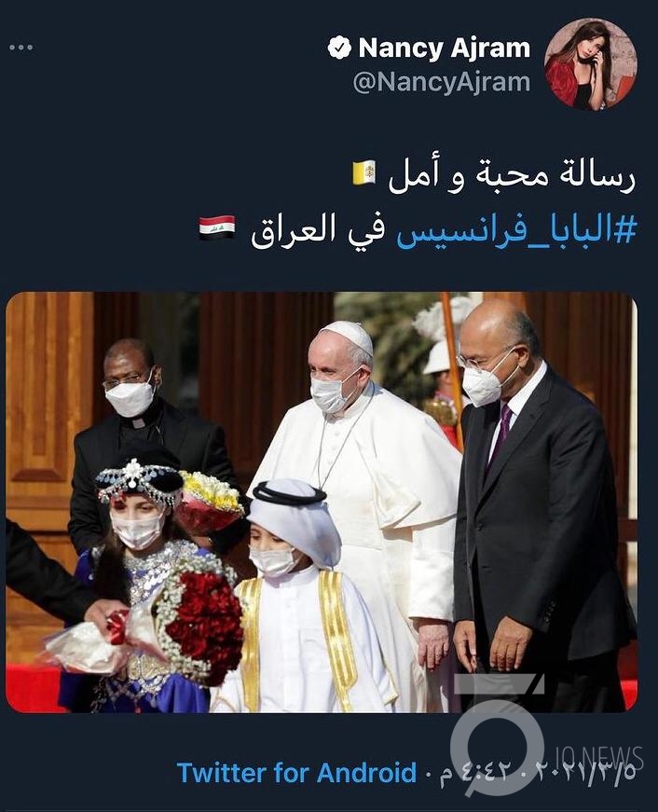658x812 pixels.
Task: Click the Twitter for Android source link
Action: [x=296, y=773]
